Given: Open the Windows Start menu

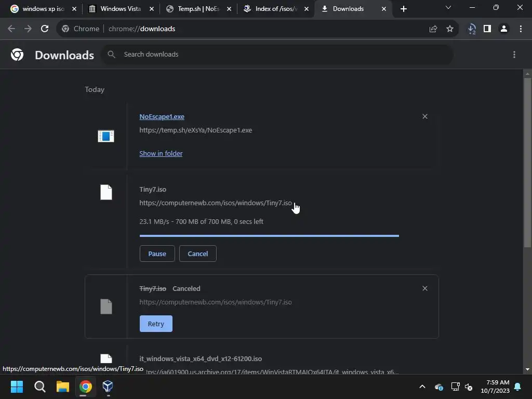Looking at the screenshot, I should click(x=17, y=387).
